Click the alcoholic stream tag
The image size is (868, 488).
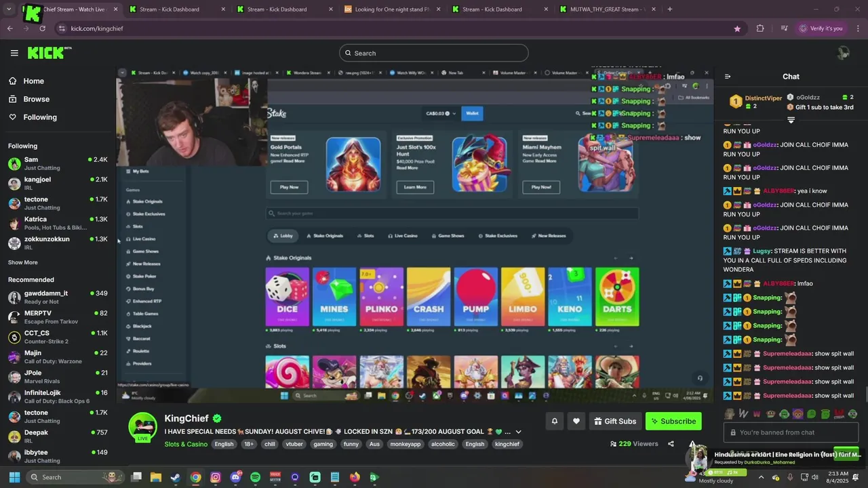[443, 444]
